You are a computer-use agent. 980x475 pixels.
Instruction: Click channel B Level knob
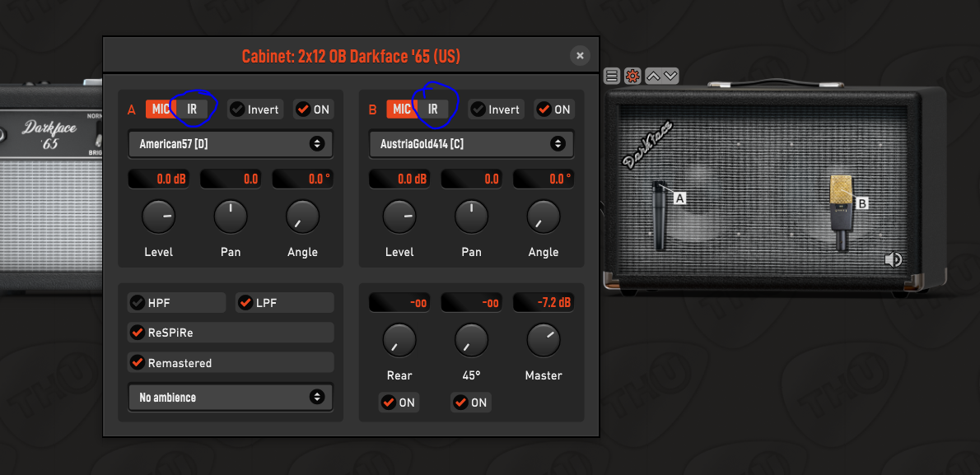399,217
